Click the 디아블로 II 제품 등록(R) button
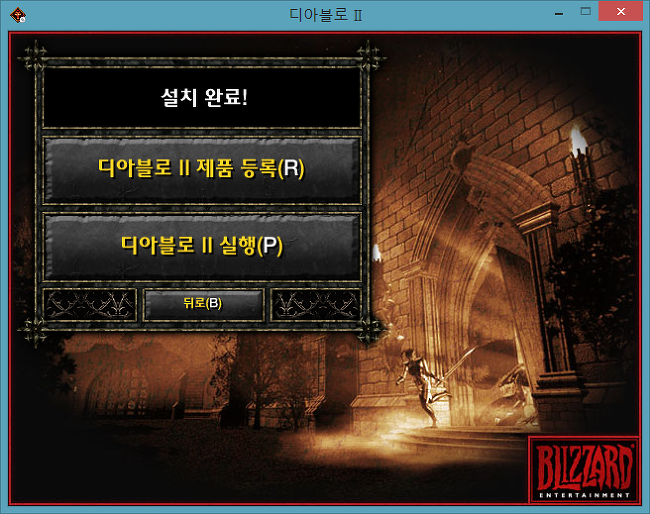Screen dimensions: 650x514 coord(202,170)
